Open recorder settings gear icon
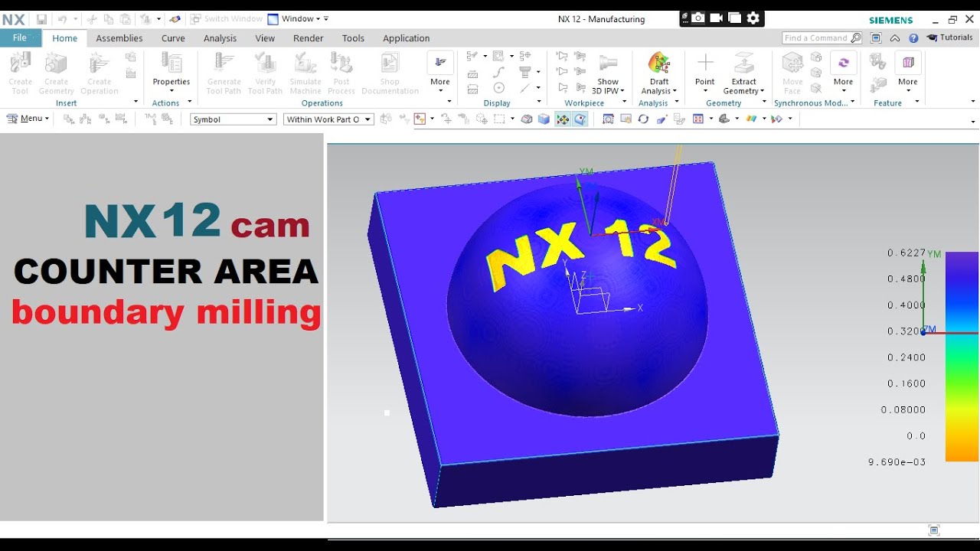980x551 pixels. click(753, 18)
